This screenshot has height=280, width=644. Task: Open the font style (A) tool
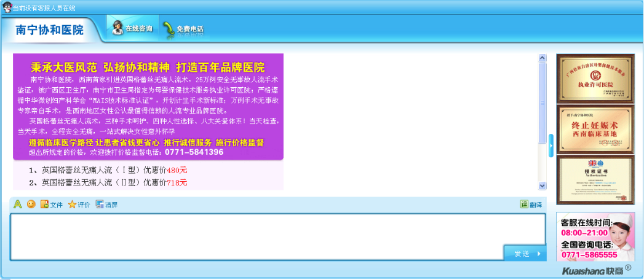coord(18,204)
